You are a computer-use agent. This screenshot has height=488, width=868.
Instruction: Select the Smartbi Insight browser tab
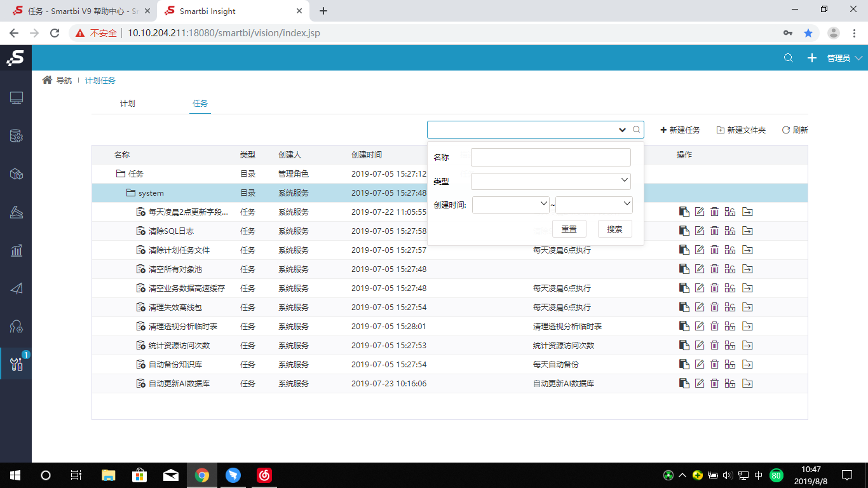coord(233,11)
